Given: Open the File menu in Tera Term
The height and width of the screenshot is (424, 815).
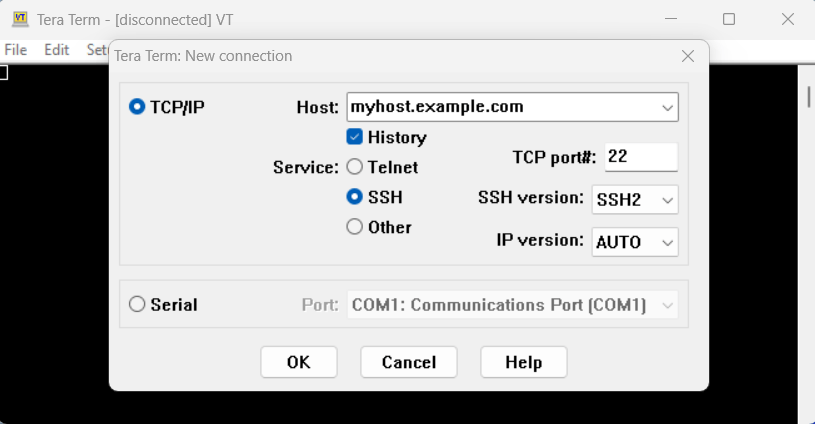Looking at the screenshot, I should point(16,50).
